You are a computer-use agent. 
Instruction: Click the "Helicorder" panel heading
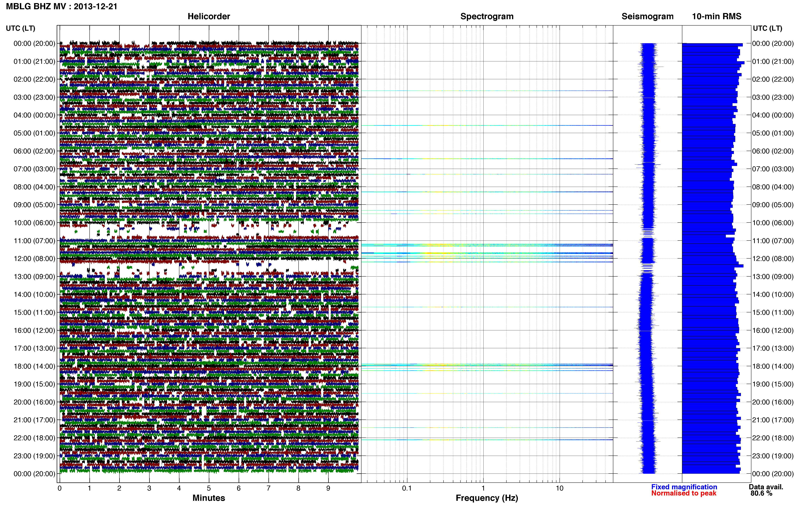click(209, 16)
